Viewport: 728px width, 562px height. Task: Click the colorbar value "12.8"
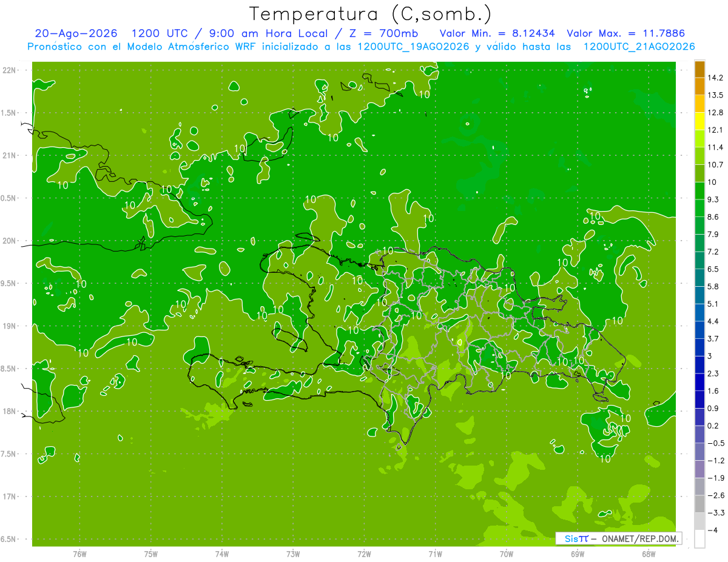pyautogui.click(x=715, y=113)
